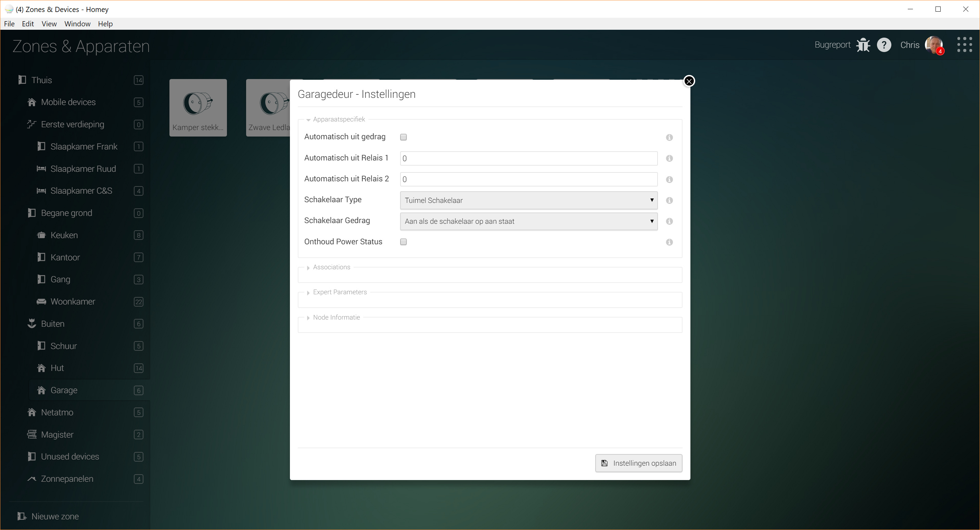Click the Automatisch uit Relais 2 field
Viewport: 980px width, 530px height.
pos(528,179)
